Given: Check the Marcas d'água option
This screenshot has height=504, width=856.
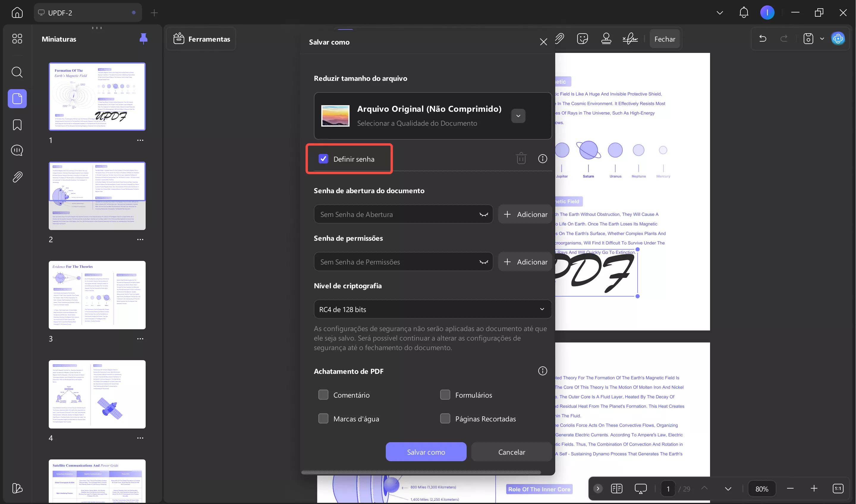Looking at the screenshot, I should pyautogui.click(x=323, y=418).
